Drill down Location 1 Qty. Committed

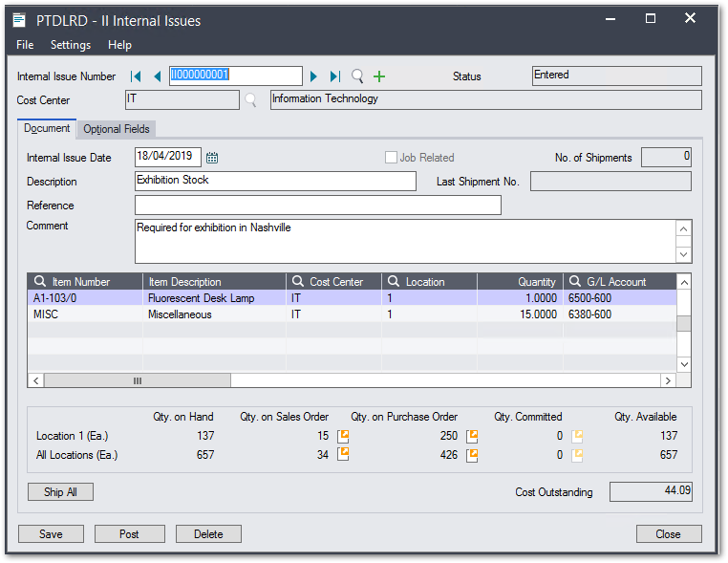coord(577,436)
